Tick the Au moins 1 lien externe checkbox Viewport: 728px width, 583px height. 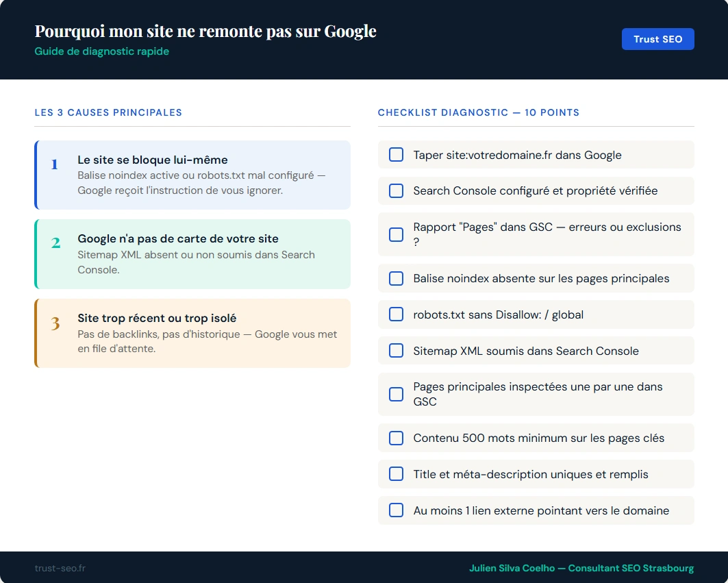pos(396,510)
